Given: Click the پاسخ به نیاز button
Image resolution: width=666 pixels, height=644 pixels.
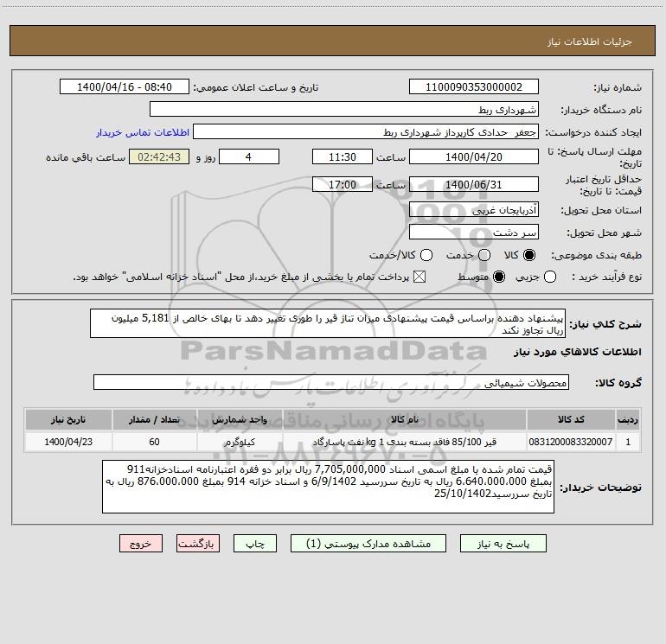Looking at the screenshot, I should tap(503, 544).
